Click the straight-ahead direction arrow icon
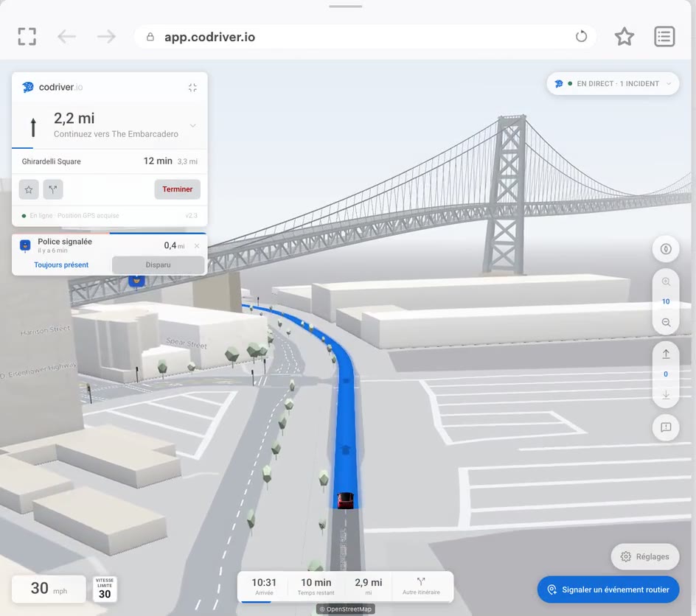The image size is (696, 616). 33,127
